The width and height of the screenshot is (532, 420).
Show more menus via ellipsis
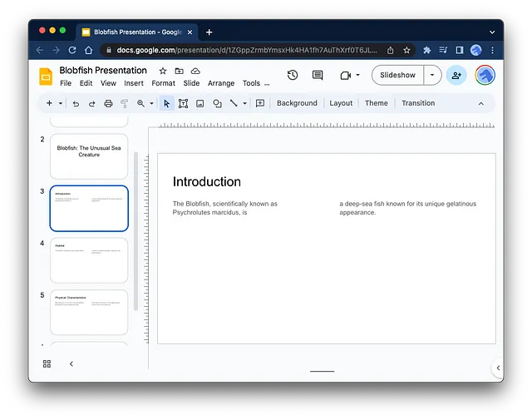pos(267,84)
